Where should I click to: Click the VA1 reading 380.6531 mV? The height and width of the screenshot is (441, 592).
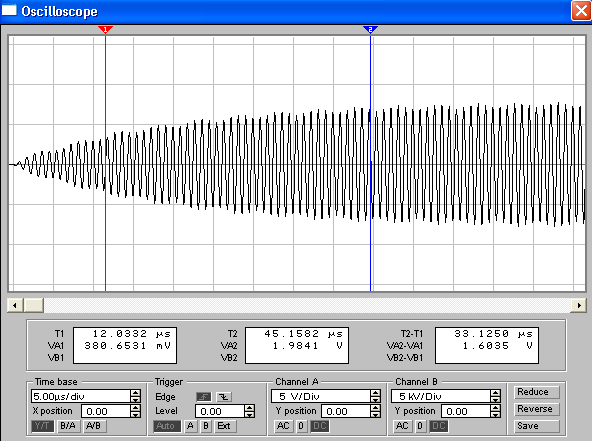(128, 345)
